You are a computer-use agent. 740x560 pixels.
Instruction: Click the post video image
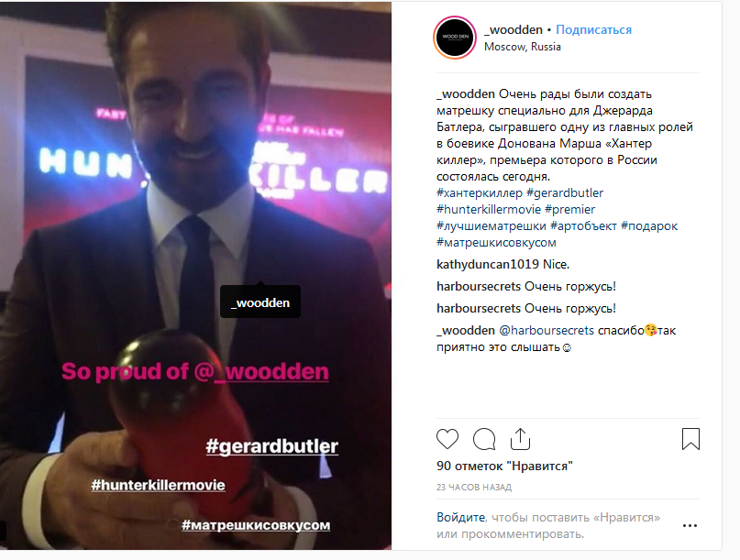[x=195, y=276]
